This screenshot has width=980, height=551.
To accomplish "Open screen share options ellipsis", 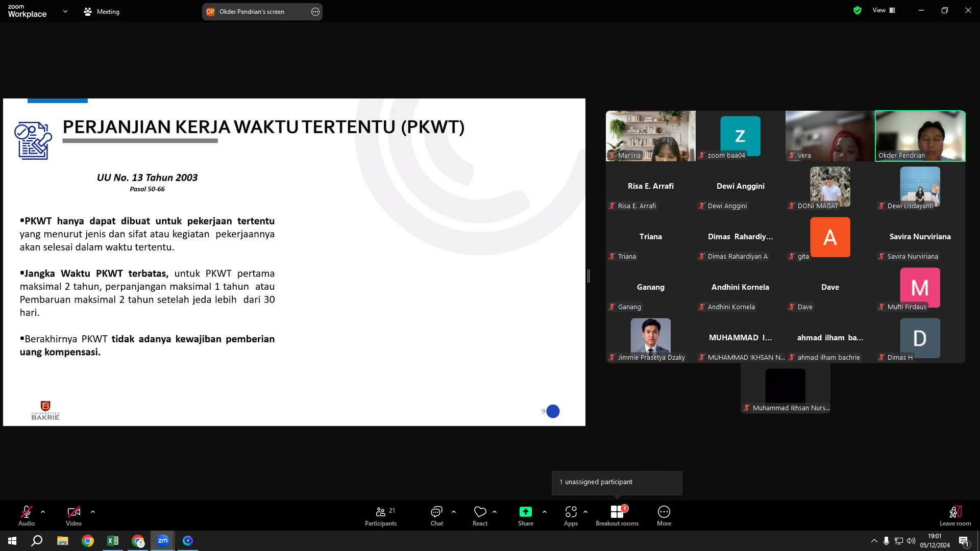I will click(315, 12).
